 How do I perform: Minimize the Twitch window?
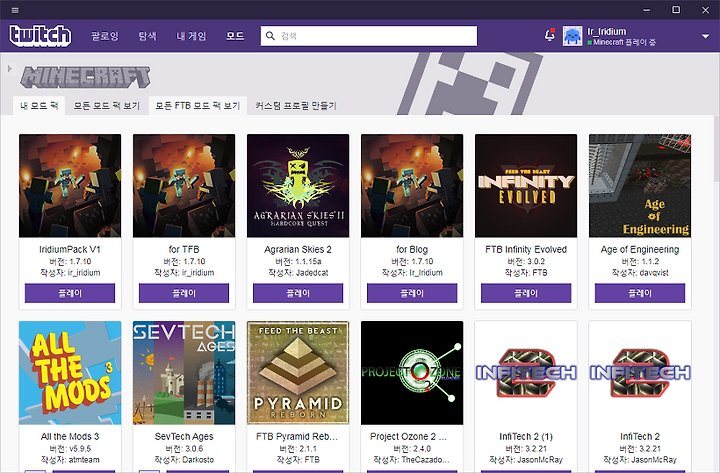click(x=647, y=10)
